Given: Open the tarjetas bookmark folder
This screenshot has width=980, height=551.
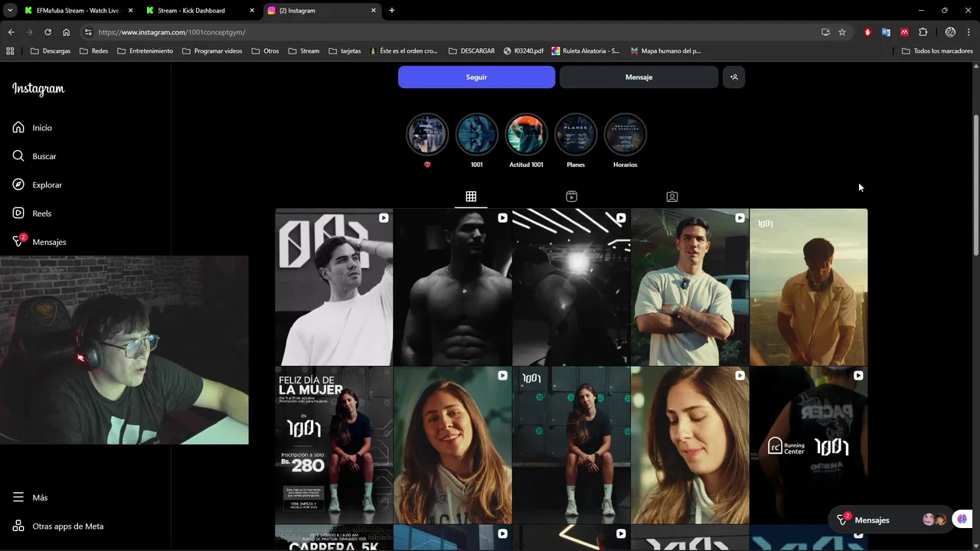Looking at the screenshot, I should pyautogui.click(x=345, y=51).
